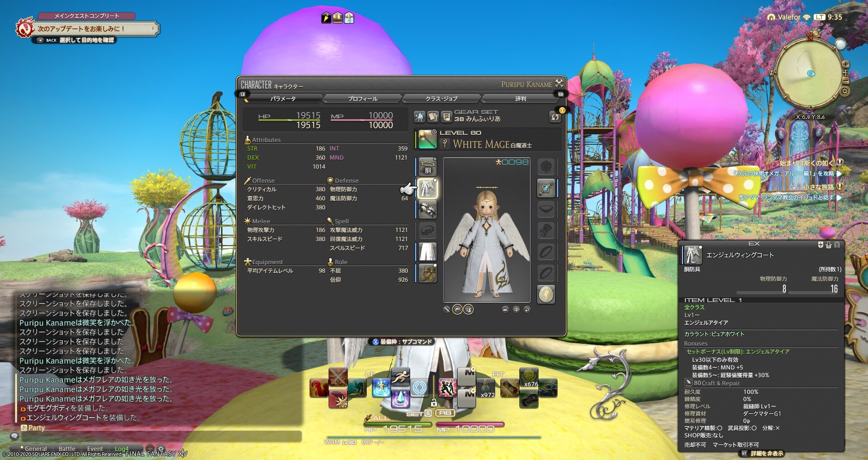This screenshot has width=868, height=460.
Task: Toggle headgear visibility below character preview
Action: pos(458,309)
